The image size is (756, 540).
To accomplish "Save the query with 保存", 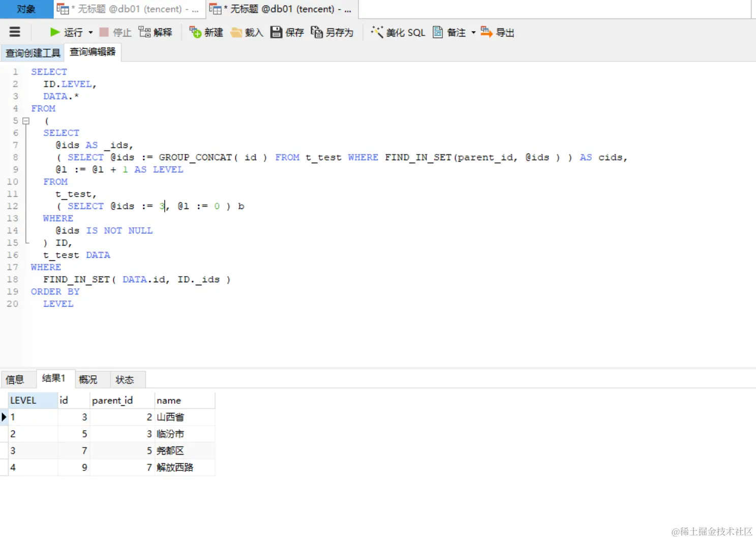I will coord(287,32).
